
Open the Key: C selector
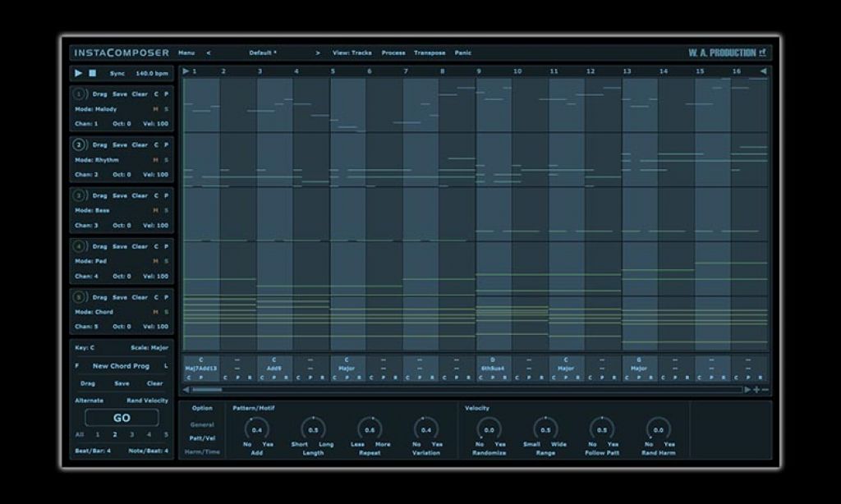coord(85,348)
